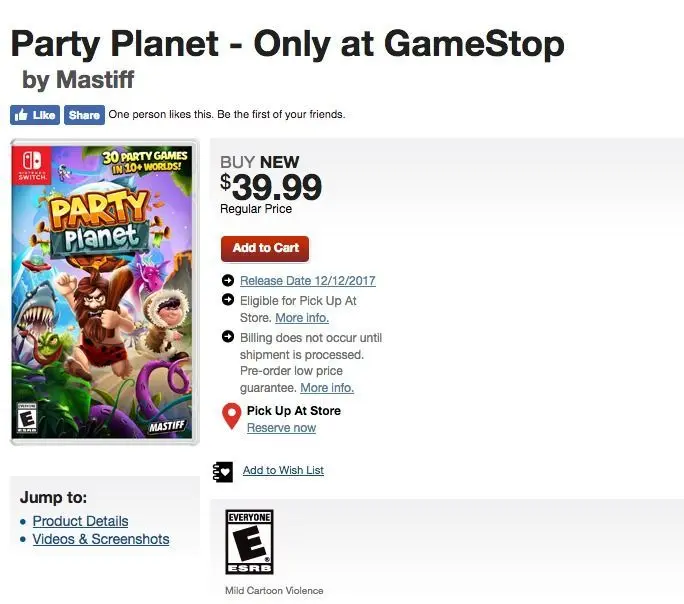Jump to Product Details section
Image resolution: width=684 pixels, height=604 pixels.
(x=80, y=521)
